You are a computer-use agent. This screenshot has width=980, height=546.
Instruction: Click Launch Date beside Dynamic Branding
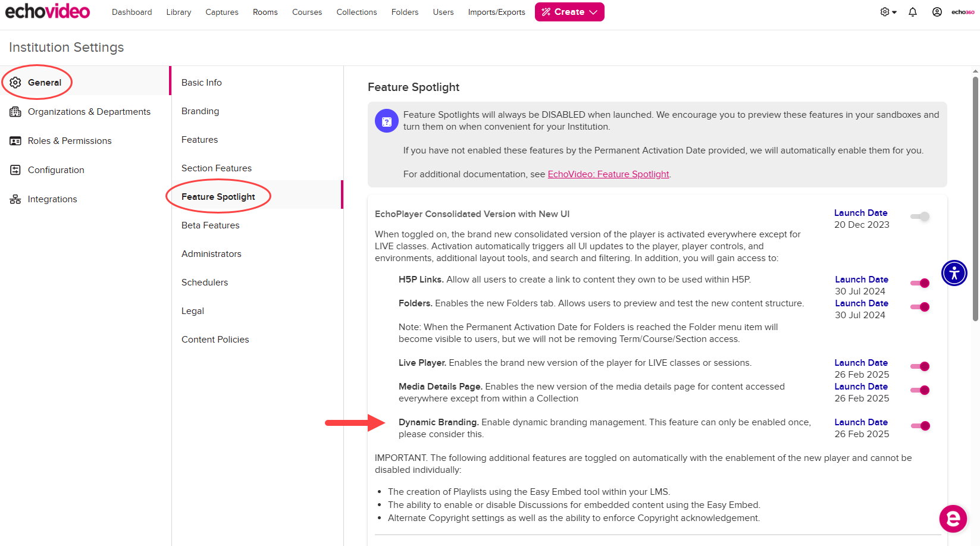(861, 422)
